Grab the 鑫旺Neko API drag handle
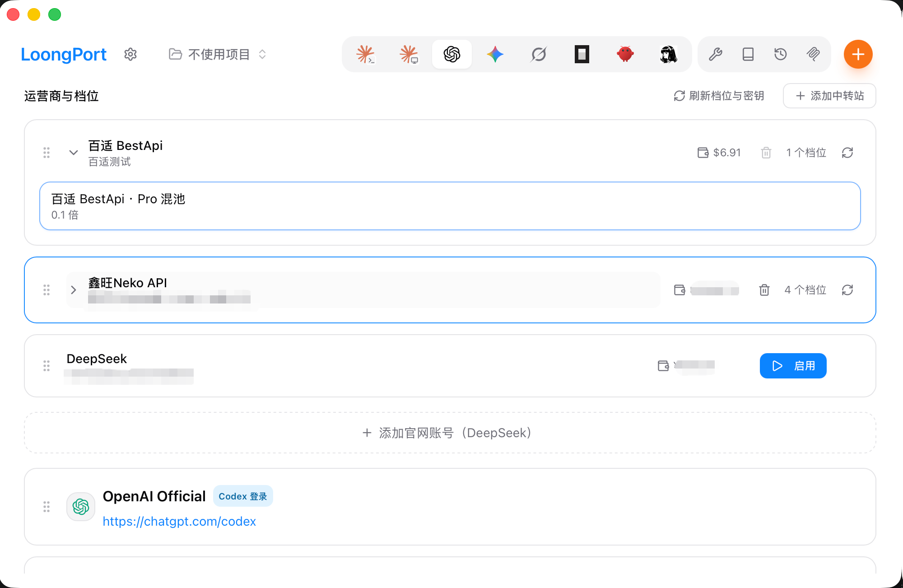This screenshot has height=588, width=903. point(47,290)
